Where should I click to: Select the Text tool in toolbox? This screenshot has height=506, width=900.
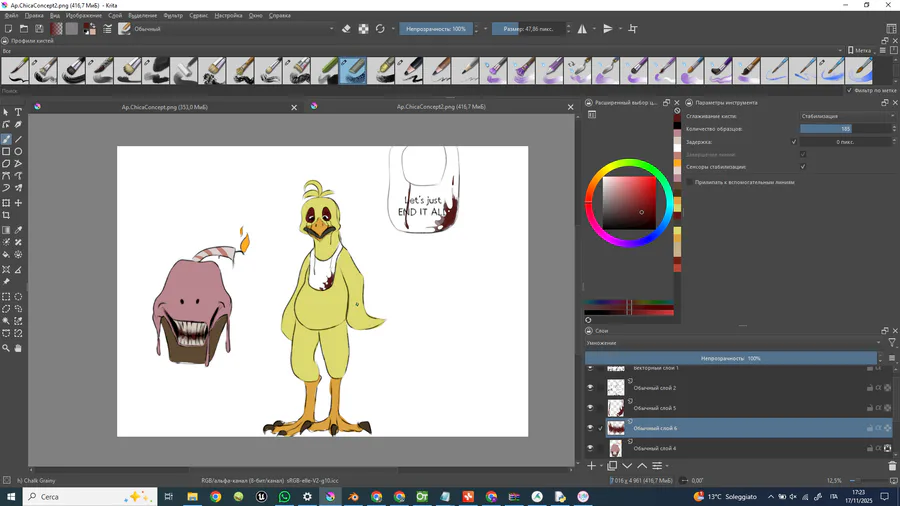pos(18,112)
